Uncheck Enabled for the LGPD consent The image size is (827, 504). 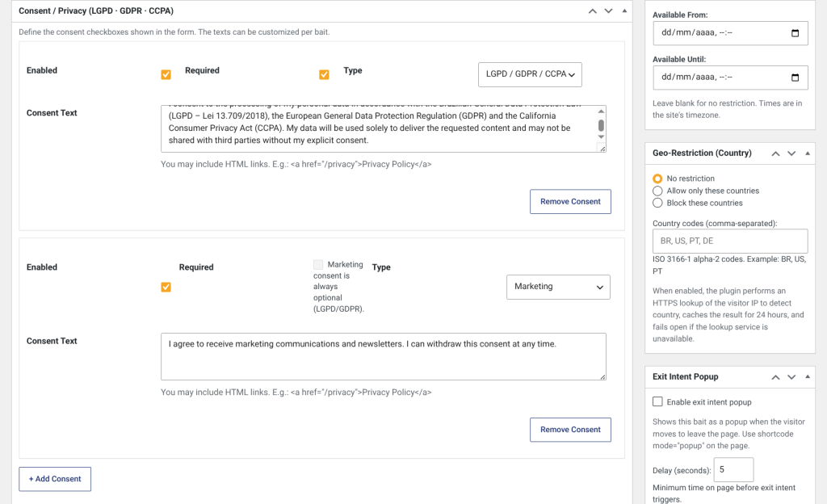pyautogui.click(x=166, y=75)
